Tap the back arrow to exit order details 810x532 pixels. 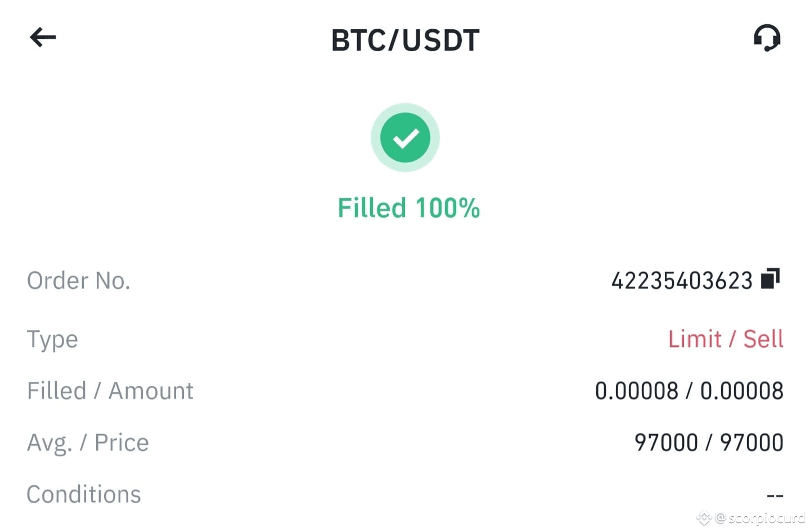[x=42, y=37]
